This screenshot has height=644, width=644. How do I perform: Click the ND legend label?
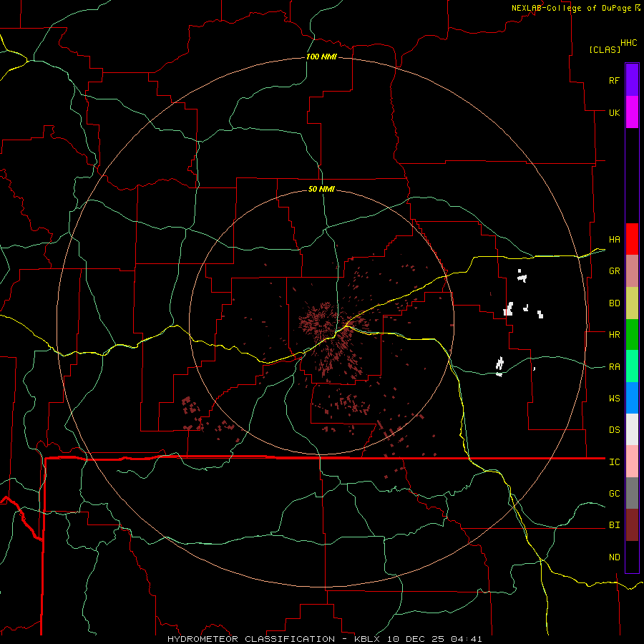[x=614, y=557]
